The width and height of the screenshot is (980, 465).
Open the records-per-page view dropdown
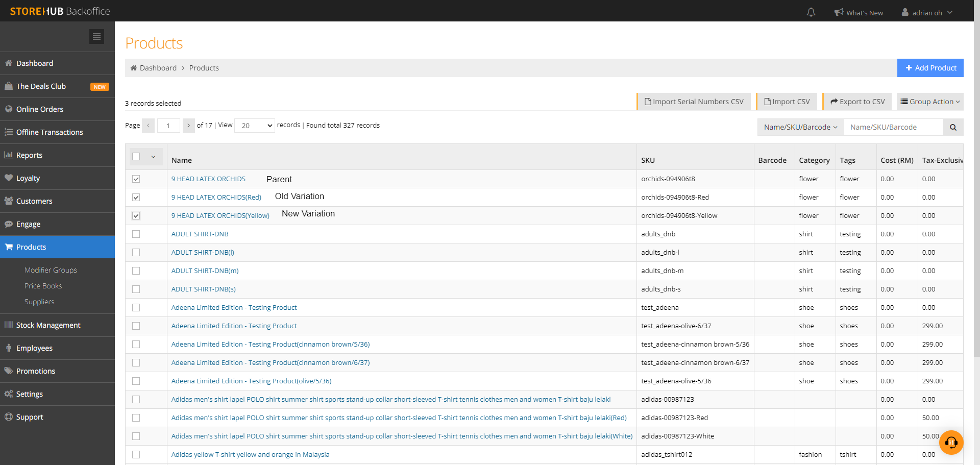pyautogui.click(x=255, y=126)
